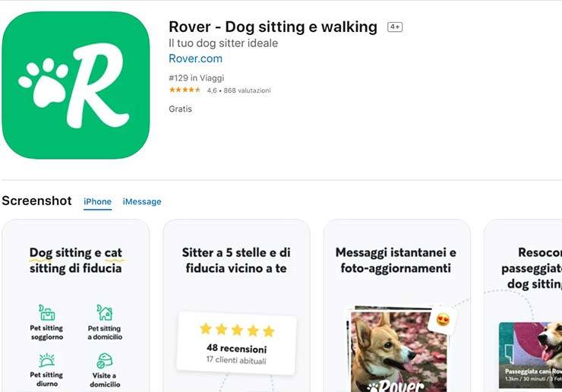Open the Rover.com developer link
Screen dimensions: 562x392
[195, 58]
